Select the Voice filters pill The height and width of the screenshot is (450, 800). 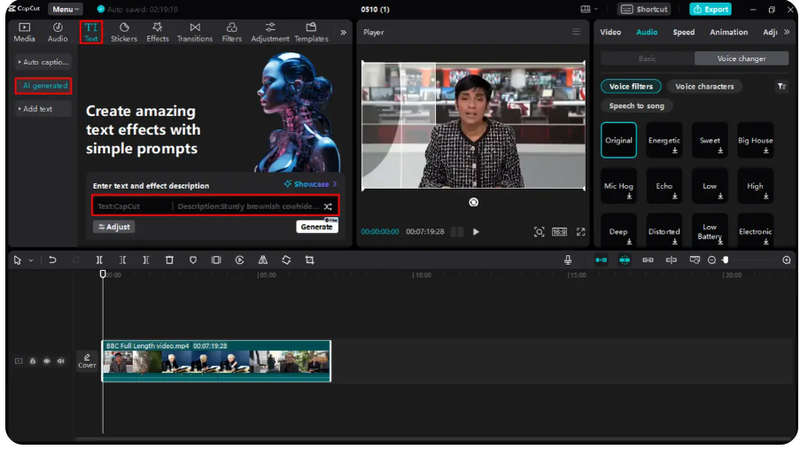pos(631,86)
